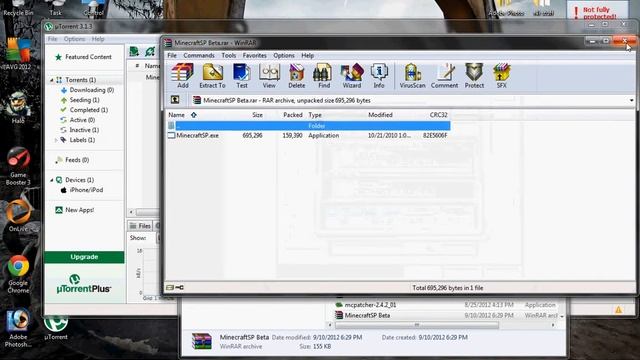The height and width of the screenshot is (360, 640).
Task: Select the MinecraftSP.exe file row
Action: (308, 136)
